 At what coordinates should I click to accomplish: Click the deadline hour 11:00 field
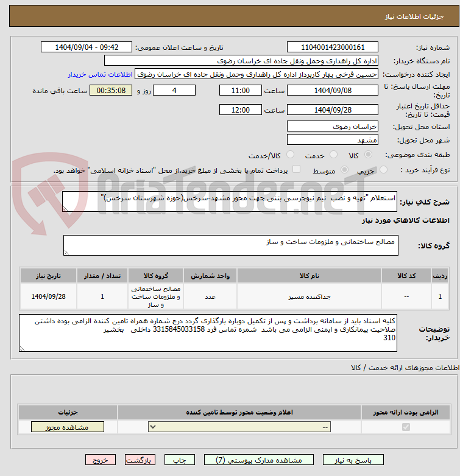tap(240, 91)
